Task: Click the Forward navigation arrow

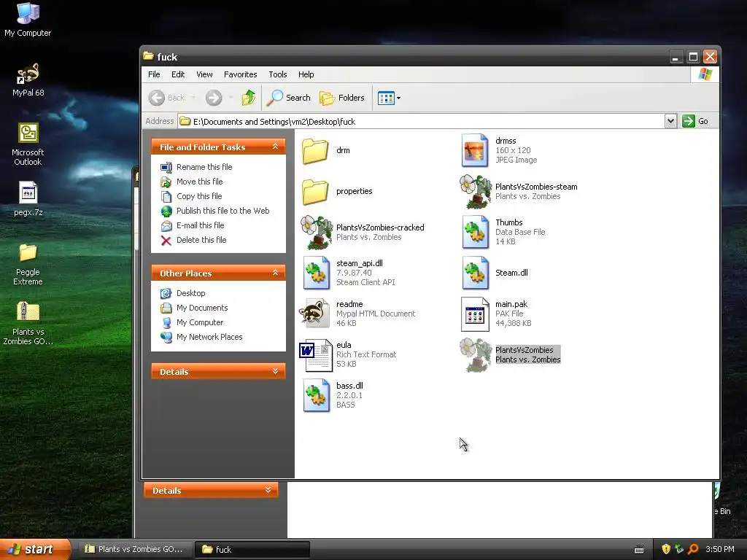Action: pos(214,98)
